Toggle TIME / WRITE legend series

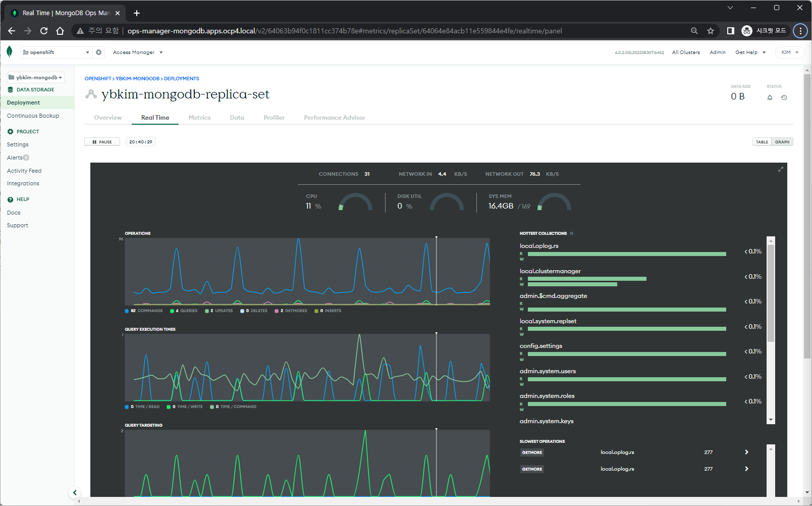coord(185,407)
